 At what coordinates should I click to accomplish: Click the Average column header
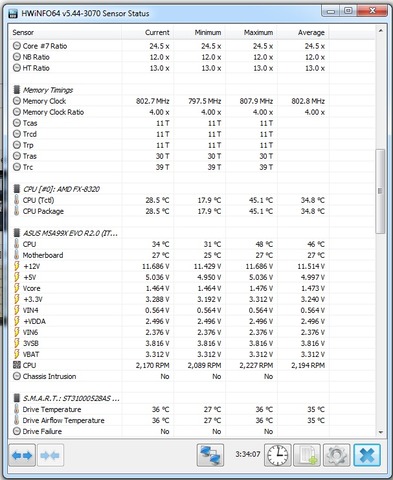tap(303, 32)
